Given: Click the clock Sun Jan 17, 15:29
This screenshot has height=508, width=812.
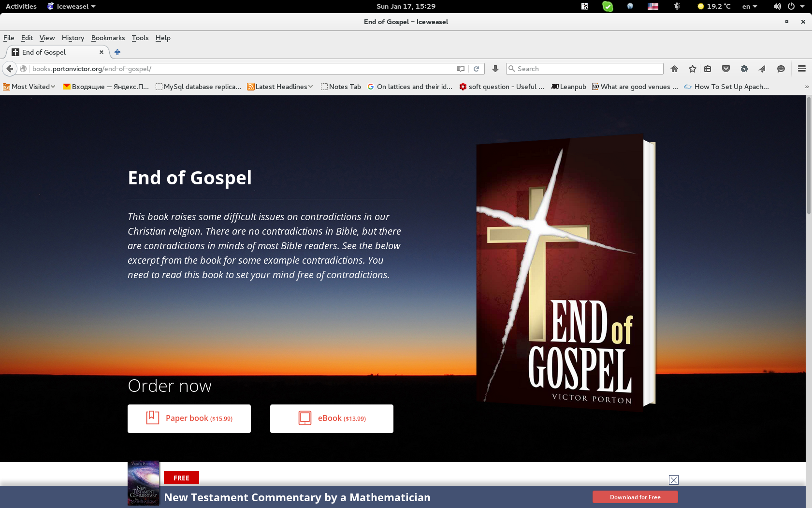Looking at the screenshot, I should [406, 6].
